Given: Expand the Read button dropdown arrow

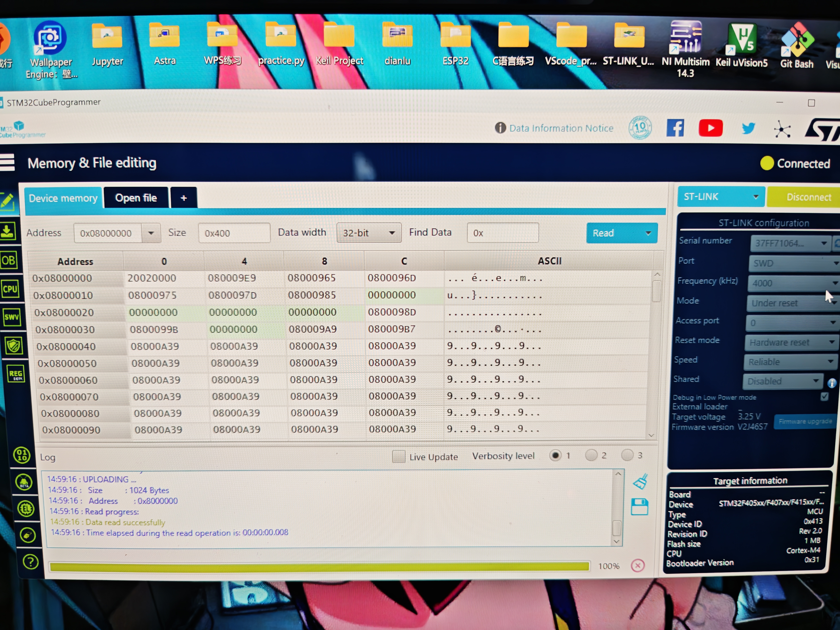Looking at the screenshot, I should (x=649, y=233).
